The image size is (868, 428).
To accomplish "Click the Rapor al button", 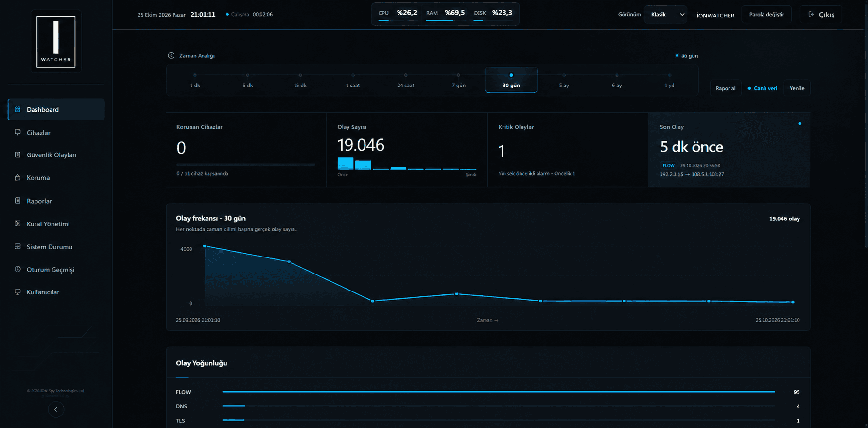I will [x=726, y=88].
